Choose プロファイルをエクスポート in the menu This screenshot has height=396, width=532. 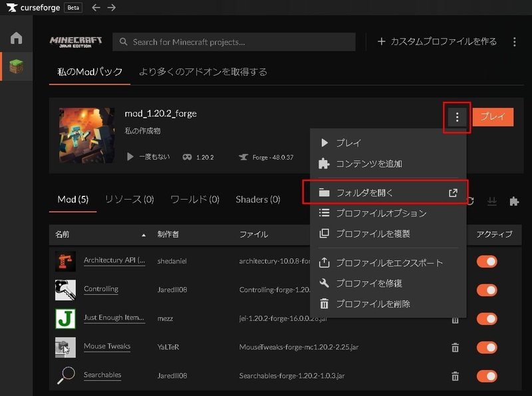click(x=388, y=263)
